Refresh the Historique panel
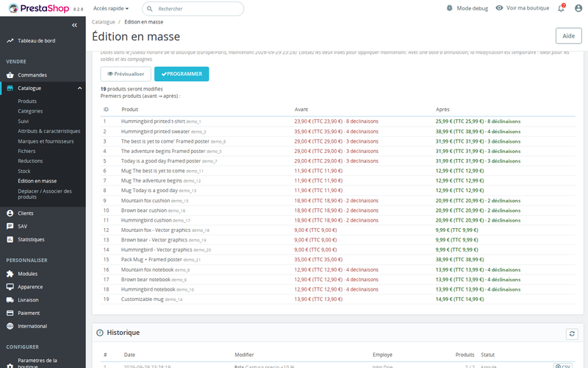The height and width of the screenshot is (368, 588). tap(572, 334)
